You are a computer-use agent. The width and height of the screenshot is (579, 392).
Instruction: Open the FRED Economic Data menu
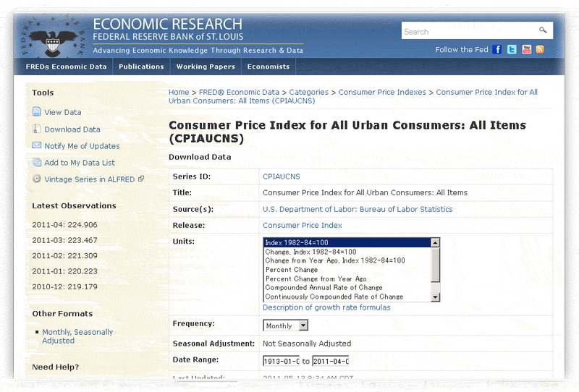pos(66,67)
